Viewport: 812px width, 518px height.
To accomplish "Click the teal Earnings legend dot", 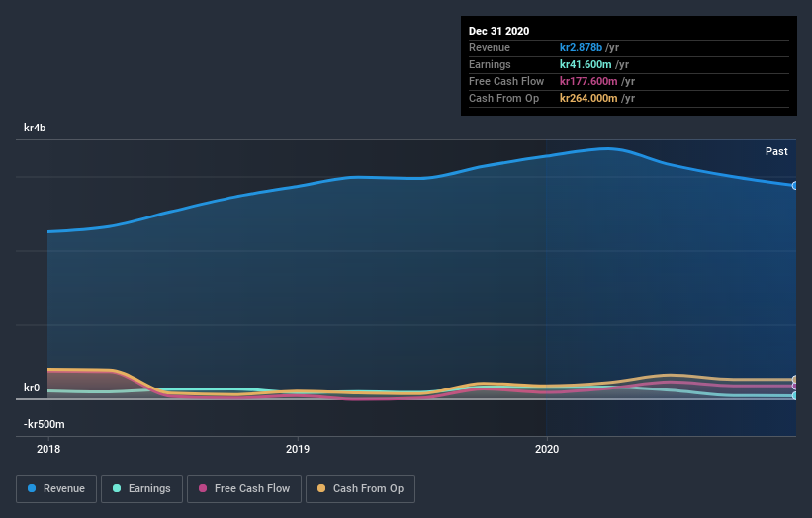I will 117,488.
